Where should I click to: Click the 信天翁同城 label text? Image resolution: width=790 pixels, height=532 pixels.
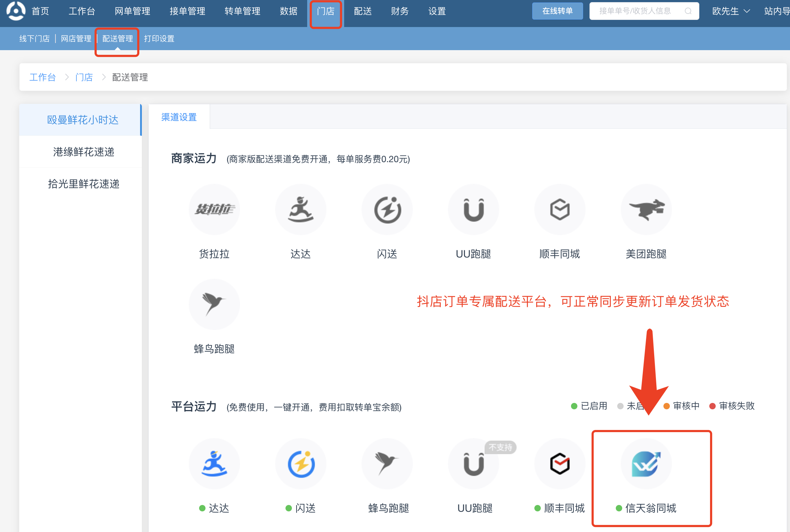(x=651, y=508)
